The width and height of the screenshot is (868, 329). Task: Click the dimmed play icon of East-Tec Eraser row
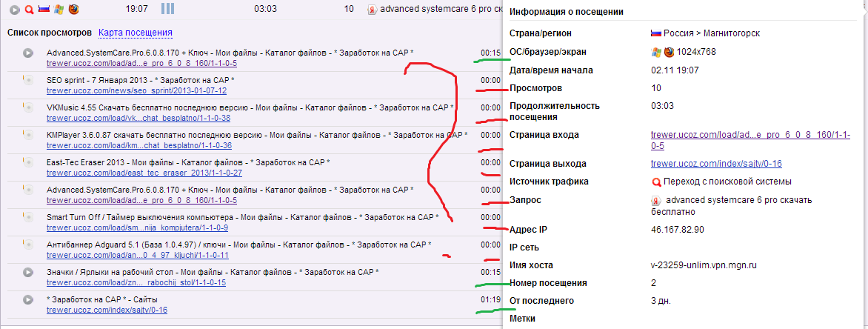(x=27, y=162)
